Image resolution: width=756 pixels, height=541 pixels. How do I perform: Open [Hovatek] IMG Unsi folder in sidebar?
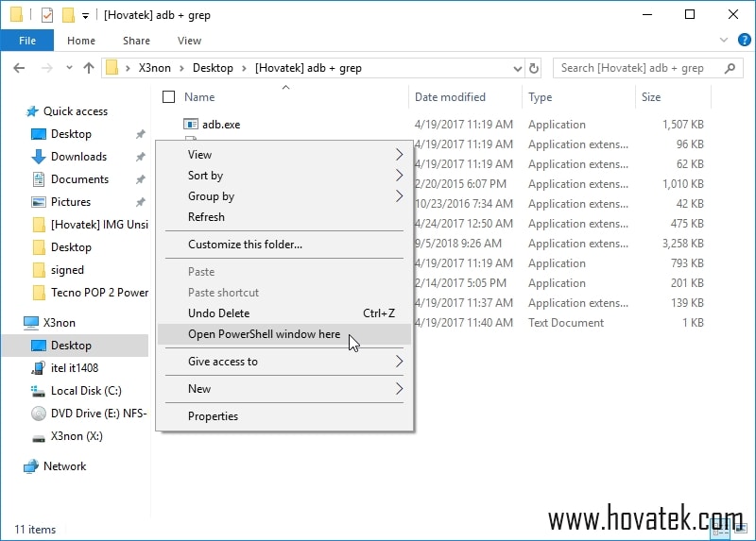click(100, 225)
